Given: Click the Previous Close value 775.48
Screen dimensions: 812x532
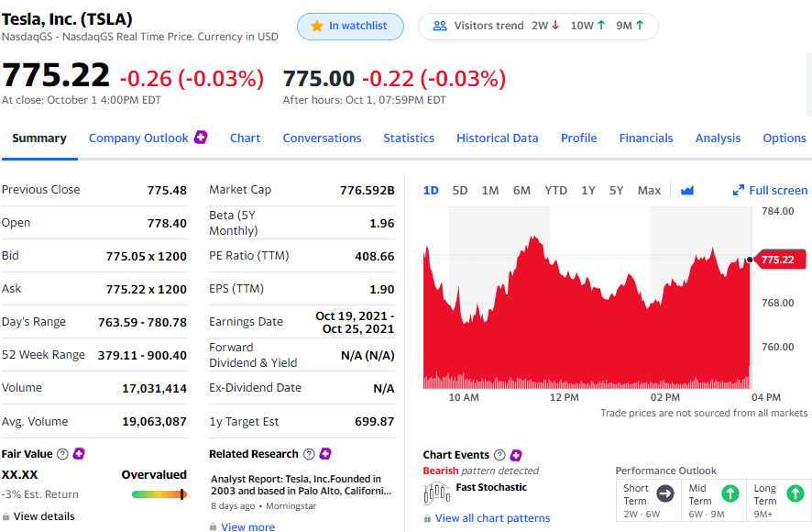Looking at the screenshot, I should tap(167, 190).
